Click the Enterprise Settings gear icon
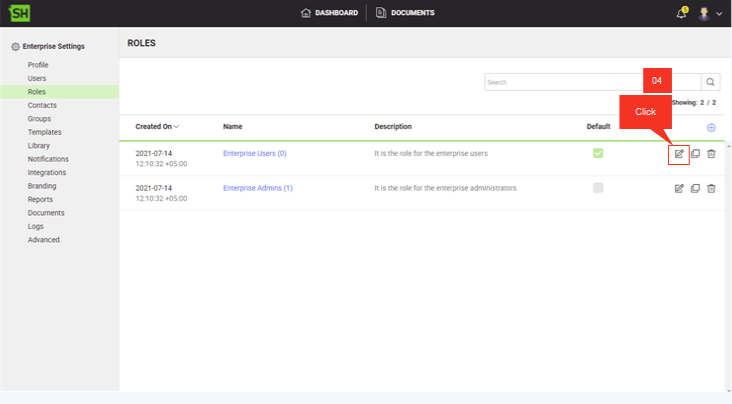Screen dimensions: 732x404 (x=15, y=47)
